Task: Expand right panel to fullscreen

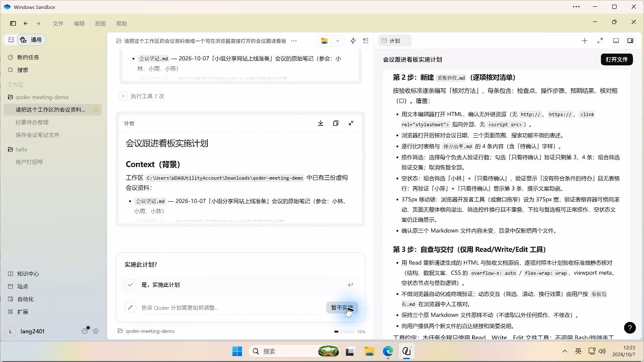Action: coord(600,41)
